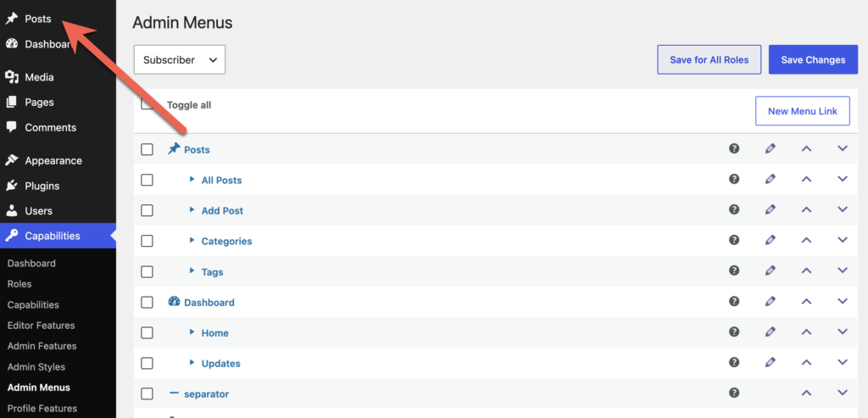This screenshot has height=418, width=868.
Task: Check the Add Post row checkbox
Action: pos(147,210)
